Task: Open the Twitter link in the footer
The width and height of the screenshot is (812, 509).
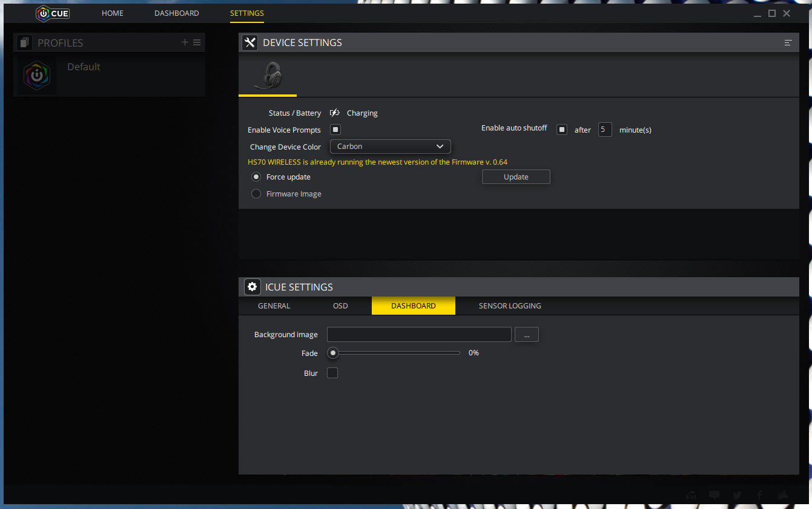Action: click(x=737, y=495)
